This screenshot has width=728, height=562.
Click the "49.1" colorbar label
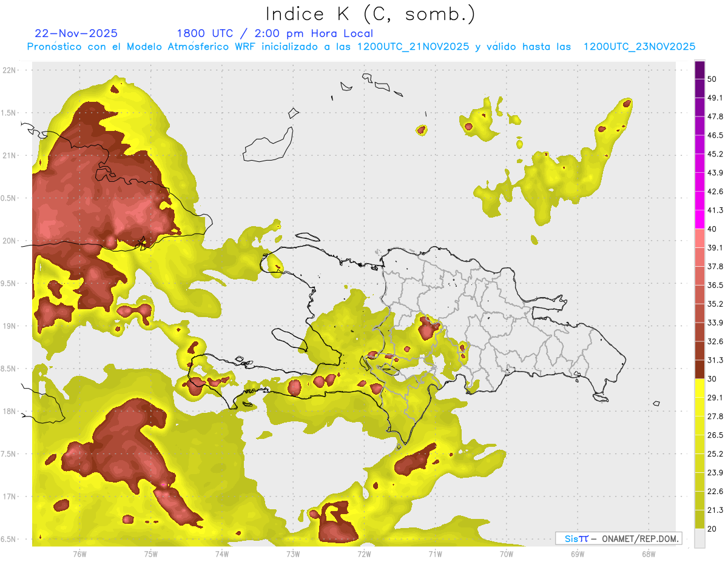click(x=715, y=98)
